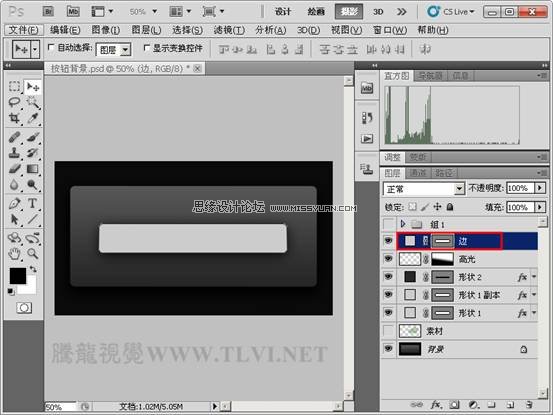Screen dimensions: 553x415
Task: Click the foreground black color swatch
Action: coord(17,275)
